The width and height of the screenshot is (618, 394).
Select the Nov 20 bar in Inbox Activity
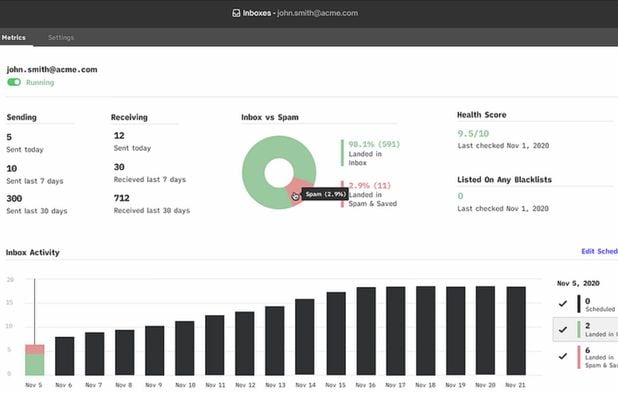pyautogui.click(x=485, y=331)
